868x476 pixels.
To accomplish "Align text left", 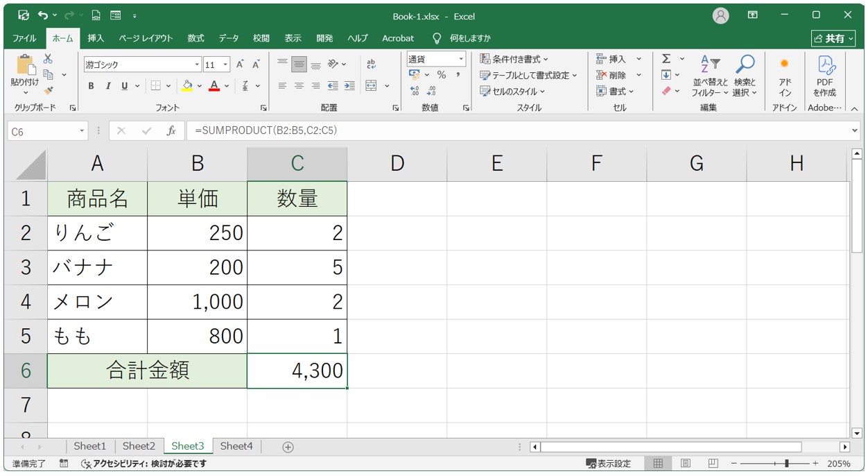I will (282, 86).
